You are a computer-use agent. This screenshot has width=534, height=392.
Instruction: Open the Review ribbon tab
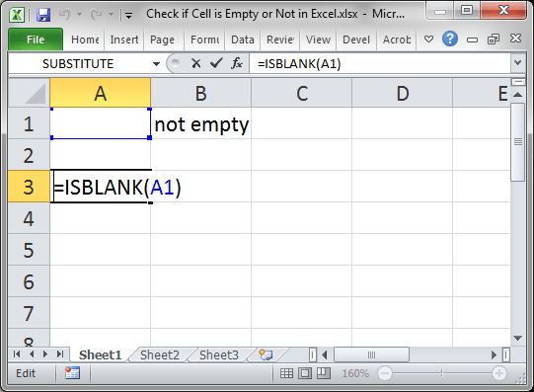[280, 39]
